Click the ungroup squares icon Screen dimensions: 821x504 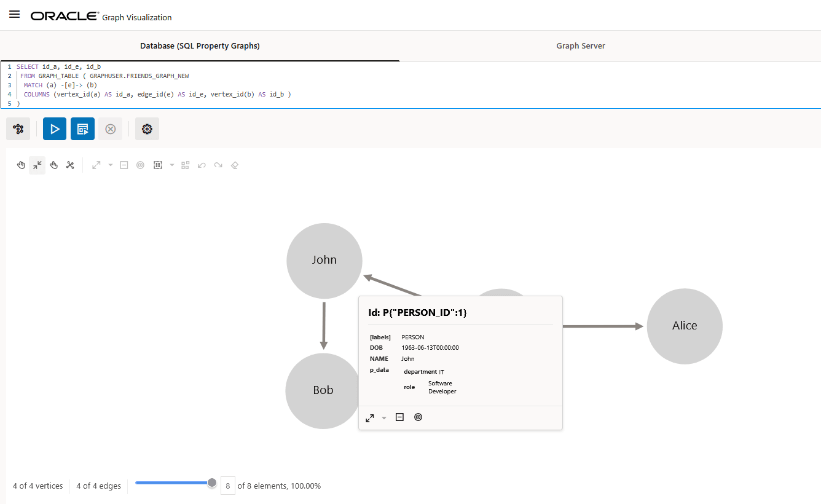(185, 165)
